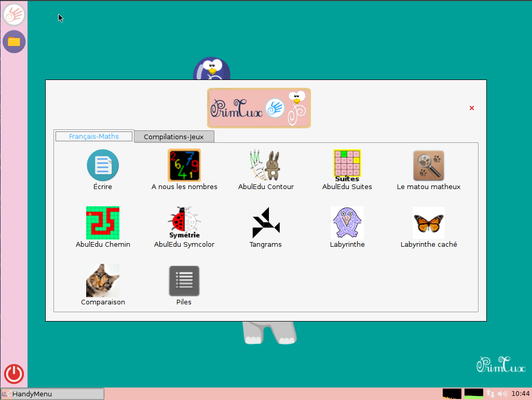This screenshot has height=400, width=532.
Task: Click the volume speaker icon in tray
Action: coord(501,394)
